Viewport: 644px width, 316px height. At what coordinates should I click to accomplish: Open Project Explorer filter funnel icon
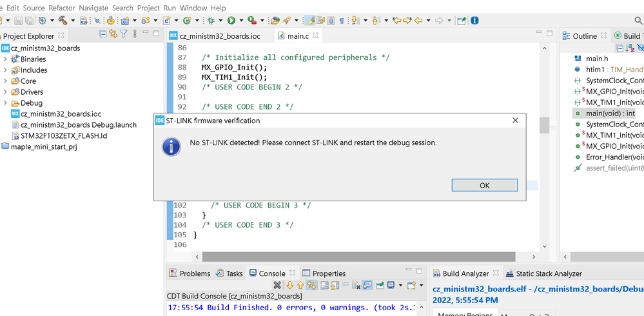point(124,34)
